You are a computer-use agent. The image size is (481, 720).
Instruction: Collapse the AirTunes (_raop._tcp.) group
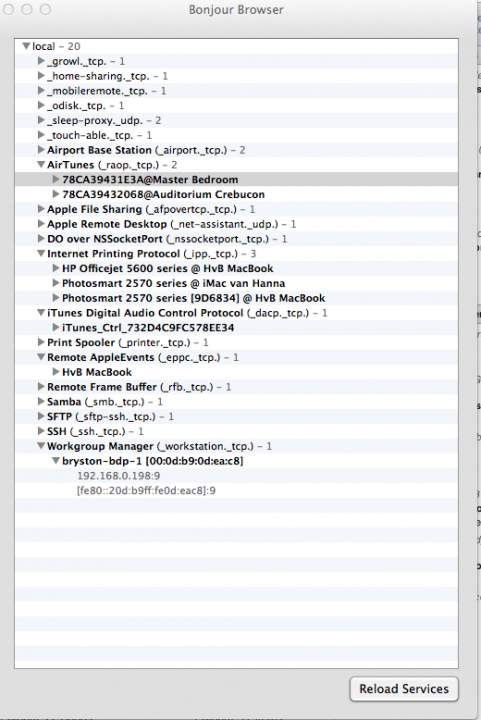coord(41,164)
